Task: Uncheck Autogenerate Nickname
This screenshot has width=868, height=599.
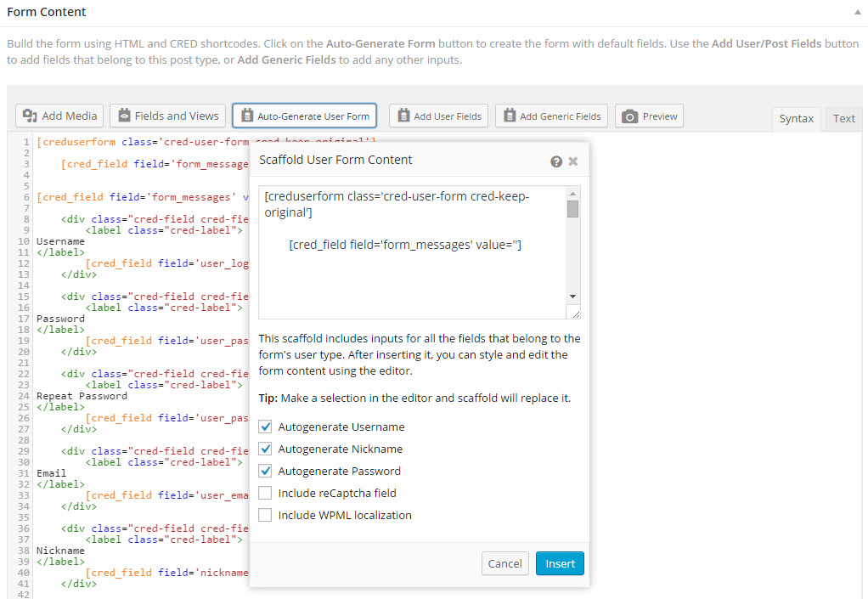Action: click(x=265, y=449)
